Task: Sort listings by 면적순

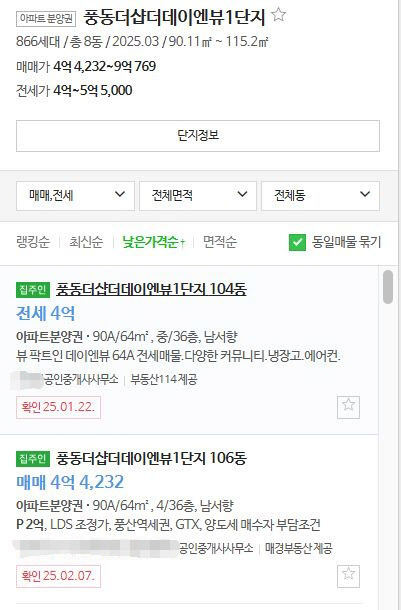Action: [220, 242]
